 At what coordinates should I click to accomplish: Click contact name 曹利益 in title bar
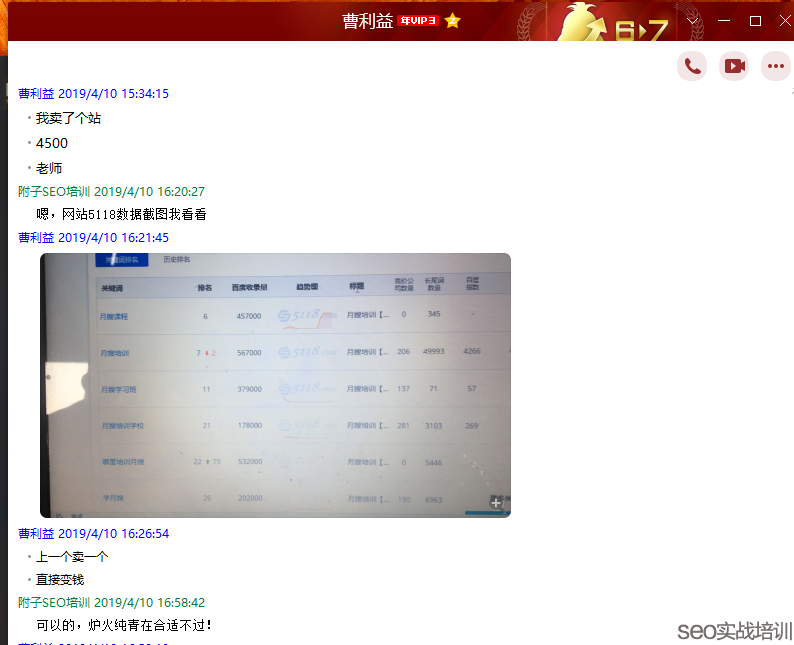[x=367, y=21]
